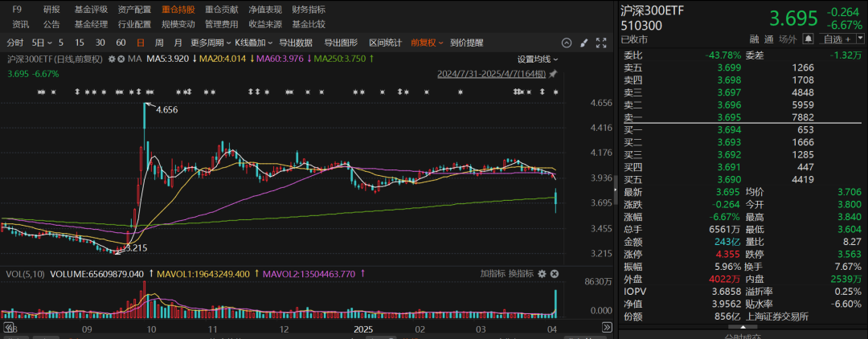Go to the 基金经理 tab
This screenshot has height=339, width=868.
[91, 24]
